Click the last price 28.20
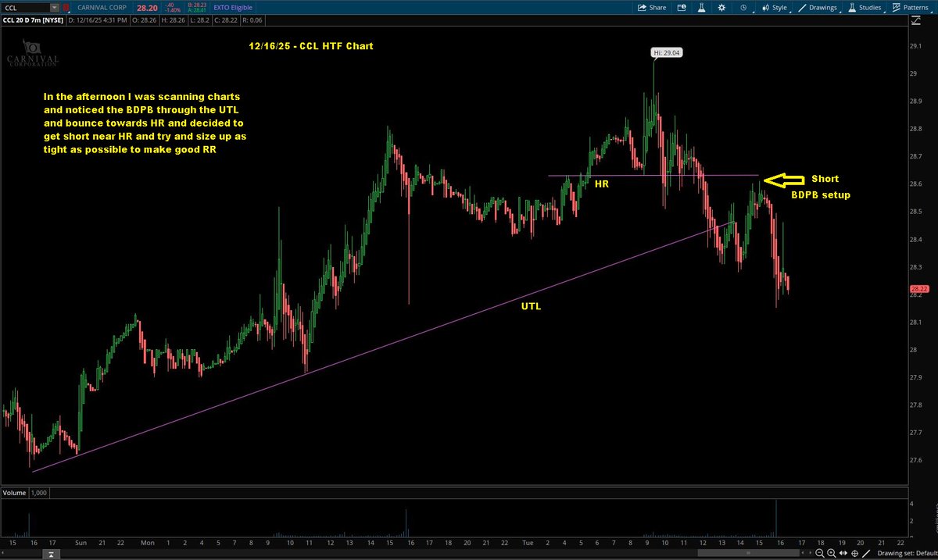The height and width of the screenshot is (560, 938). (x=148, y=8)
